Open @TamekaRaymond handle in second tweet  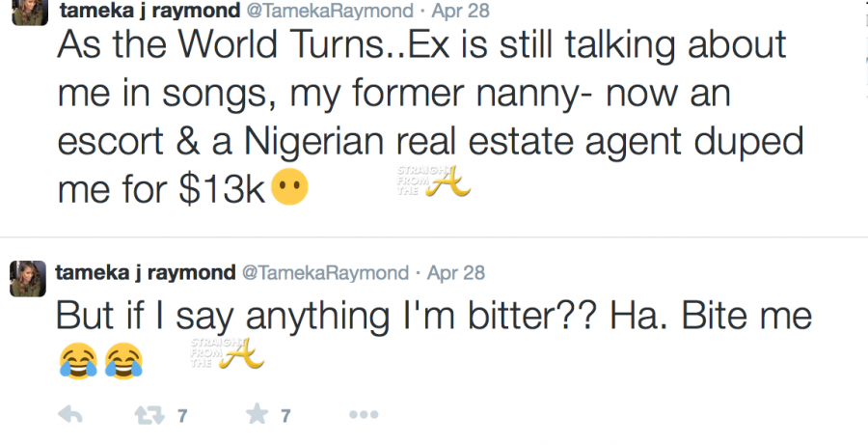click(x=328, y=272)
